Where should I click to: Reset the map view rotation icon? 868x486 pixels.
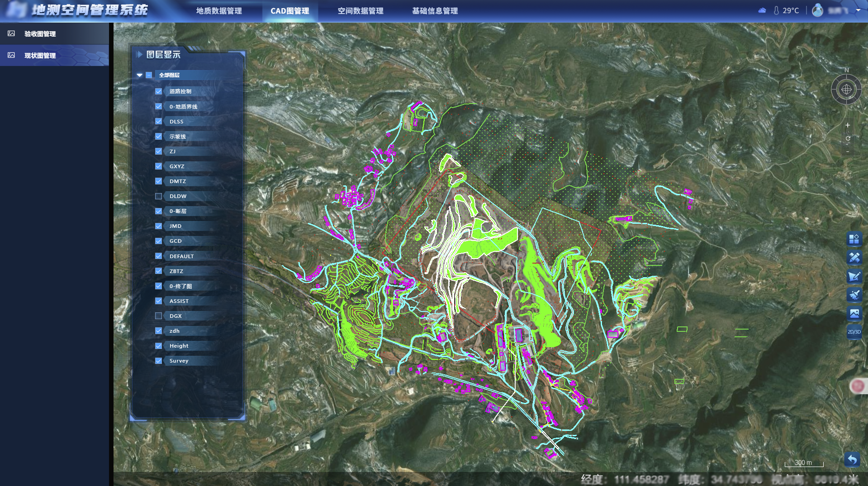click(848, 138)
